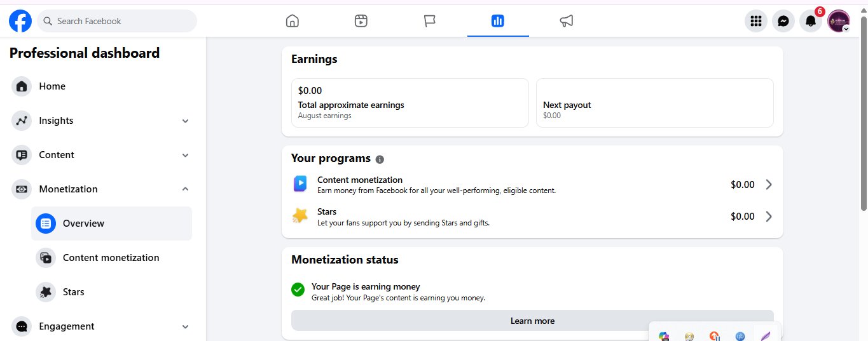
Task: Open the Total approximate earnings card
Action: 410,103
